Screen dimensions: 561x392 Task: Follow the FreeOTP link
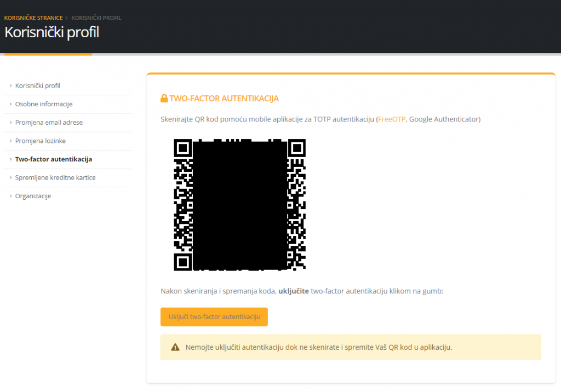(x=392, y=119)
